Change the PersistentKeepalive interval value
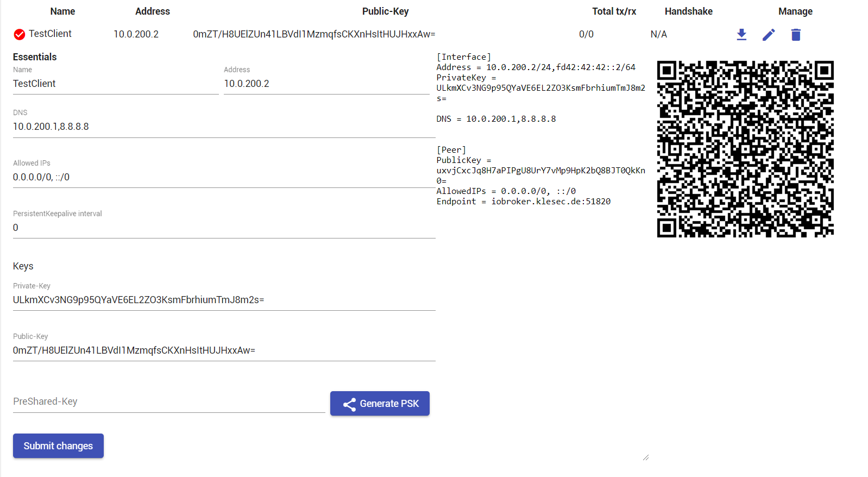Screen dimensions: 868x477 tap(224, 228)
